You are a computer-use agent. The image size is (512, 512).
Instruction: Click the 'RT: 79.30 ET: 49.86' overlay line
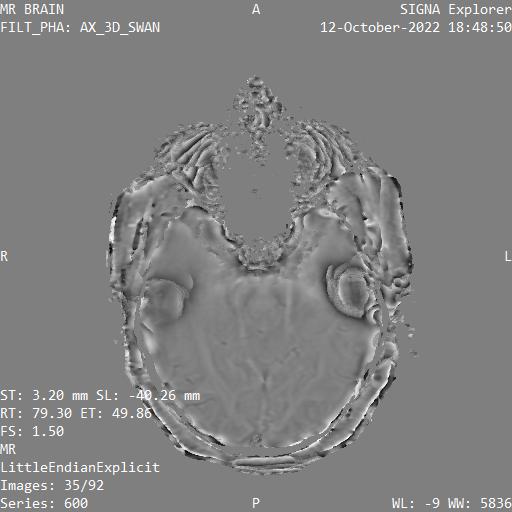pyautogui.click(x=76, y=413)
